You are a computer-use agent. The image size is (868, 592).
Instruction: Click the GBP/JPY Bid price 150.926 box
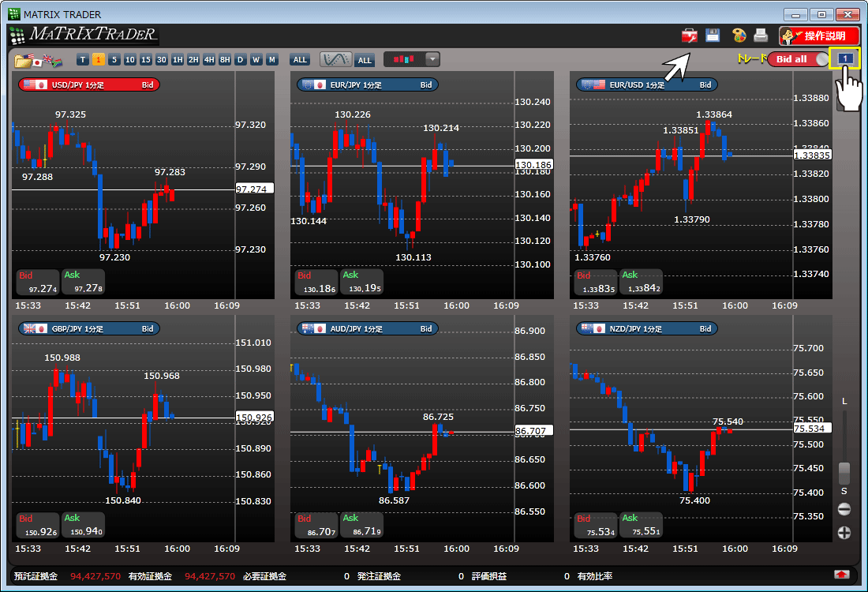coord(38,525)
